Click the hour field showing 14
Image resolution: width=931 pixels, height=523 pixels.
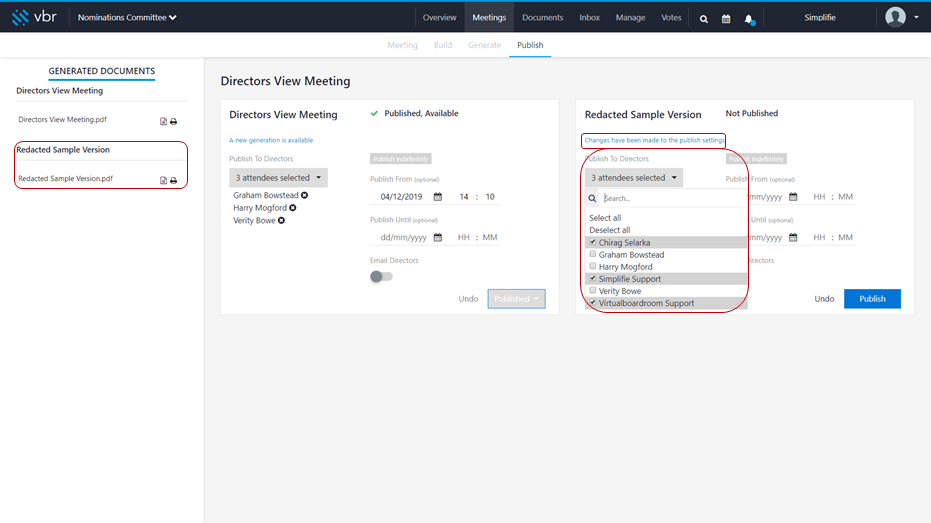coord(464,196)
